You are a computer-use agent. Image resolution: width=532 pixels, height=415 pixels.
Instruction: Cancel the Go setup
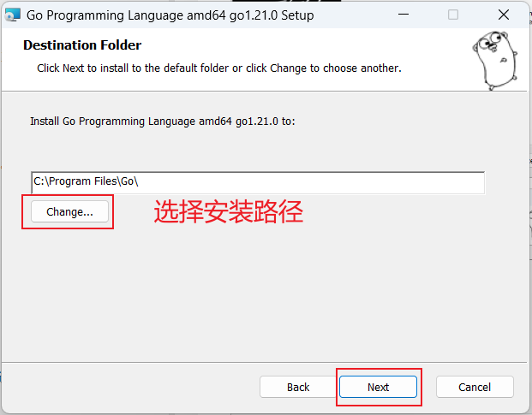click(x=475, y=387)
